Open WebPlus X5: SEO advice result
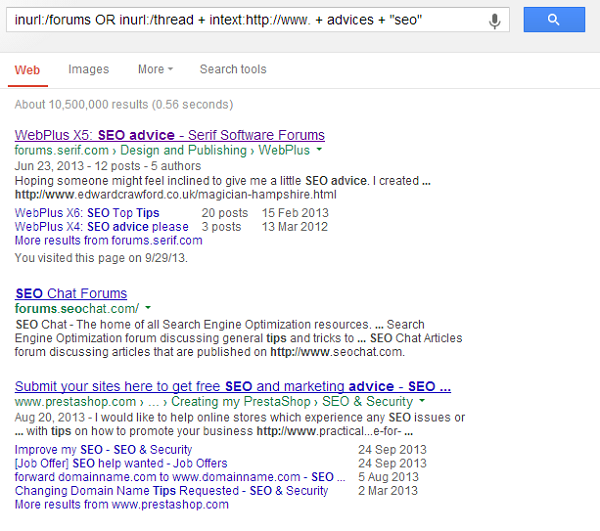The image size is (600, 531). (x=170, y=135)
